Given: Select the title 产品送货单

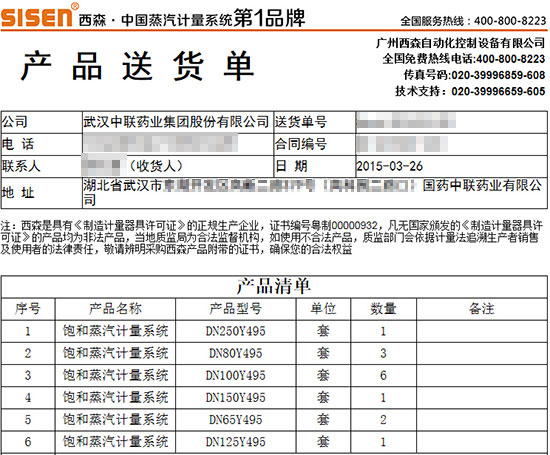Looking at the screenshot, I should (x=137, y=66).
